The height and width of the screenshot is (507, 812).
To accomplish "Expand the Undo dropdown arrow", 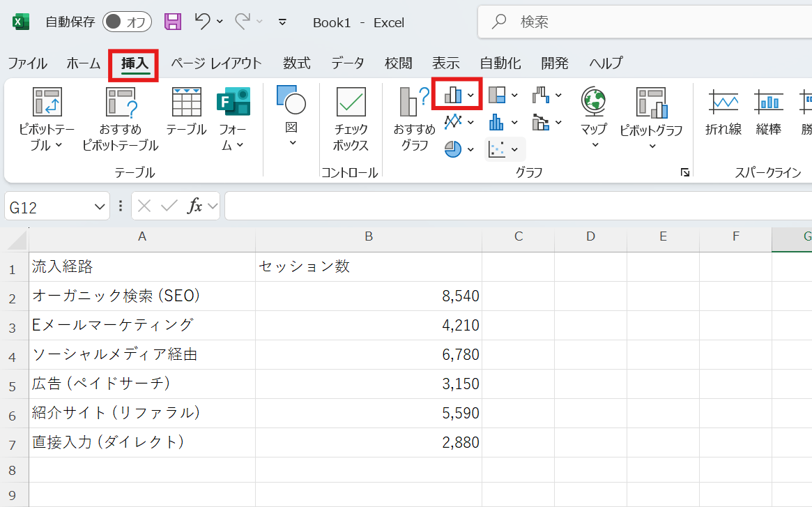I will tap(218, 22).
